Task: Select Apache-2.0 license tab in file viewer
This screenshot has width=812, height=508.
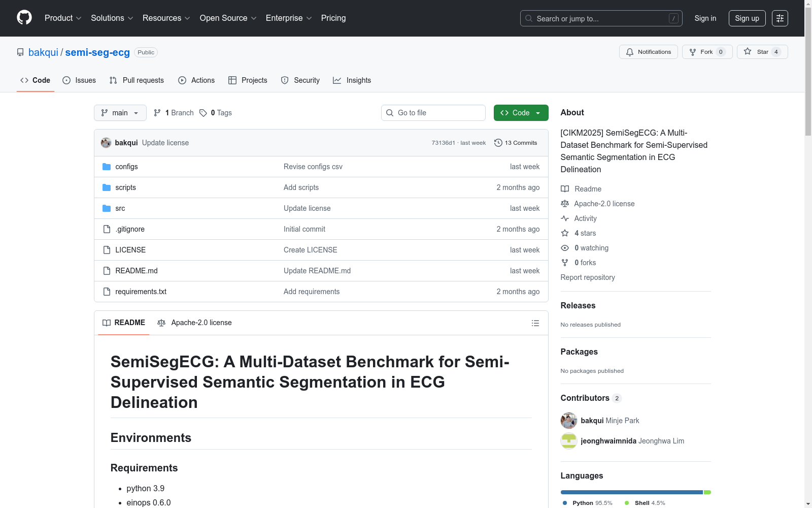Action: click(194, 323)
